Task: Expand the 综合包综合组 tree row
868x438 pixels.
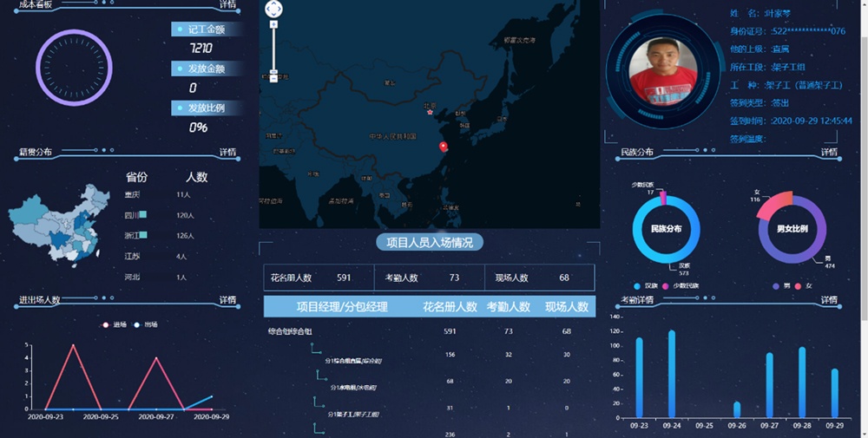Action: coord(291,331)
